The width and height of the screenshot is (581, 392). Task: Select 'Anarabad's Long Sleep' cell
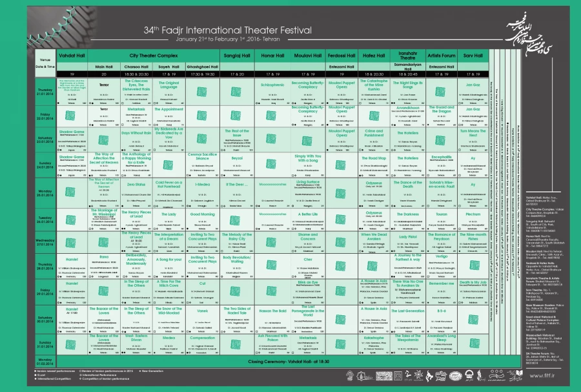pos(441,344)
